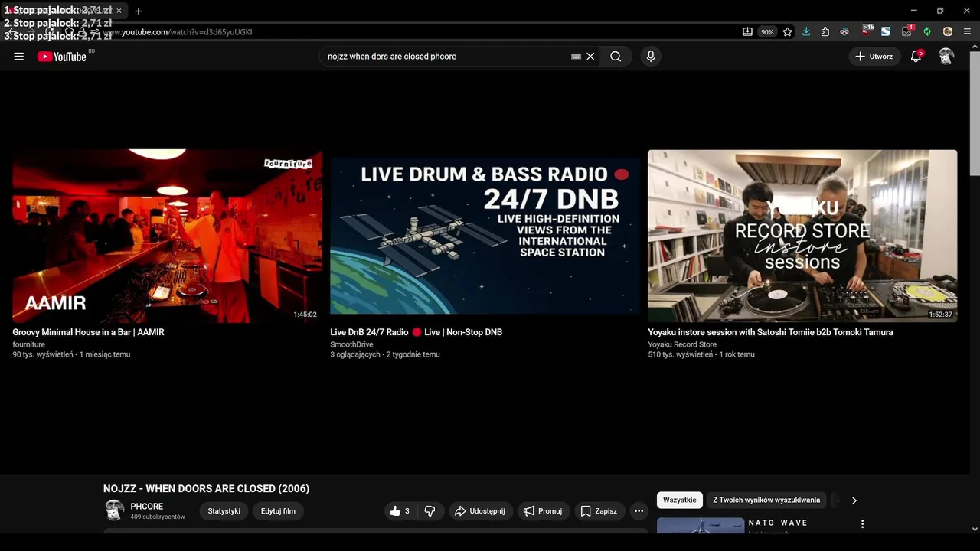Image resolution: width=980 pixels, height=551 pixels.
Task: Open account avatar menu
Action: 947,57
